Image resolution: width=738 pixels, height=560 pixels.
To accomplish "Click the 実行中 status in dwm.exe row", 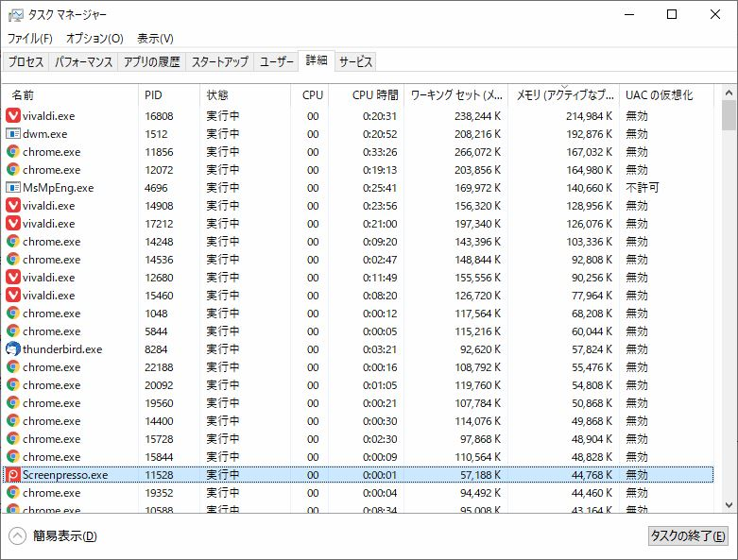I will (223, 134).
